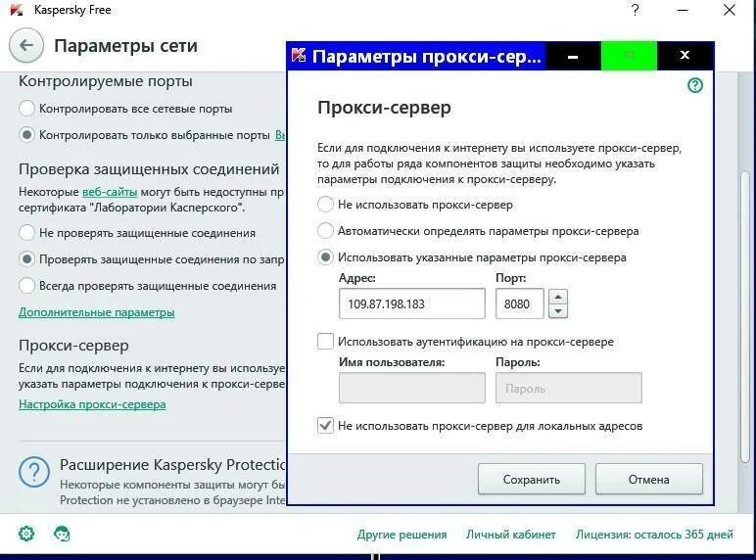Decrease port number with down arrow
The height and width of the screenshot is (560, 756).
558,311
